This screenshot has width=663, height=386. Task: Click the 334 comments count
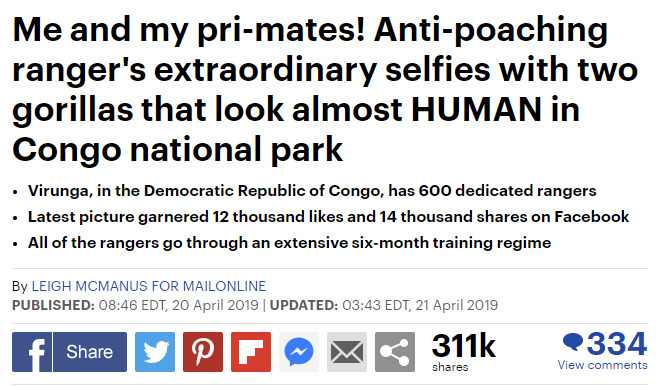pos(617,343)
